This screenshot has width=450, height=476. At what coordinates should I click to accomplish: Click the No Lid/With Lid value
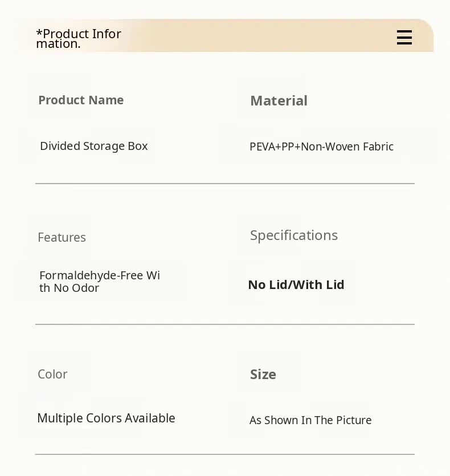click(296, 285)
